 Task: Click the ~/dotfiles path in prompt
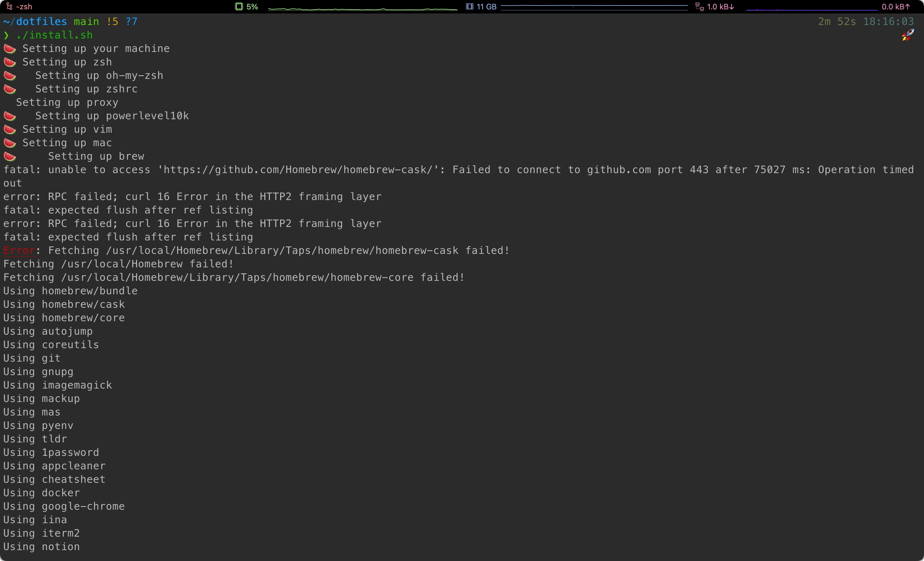pos(35,21)
